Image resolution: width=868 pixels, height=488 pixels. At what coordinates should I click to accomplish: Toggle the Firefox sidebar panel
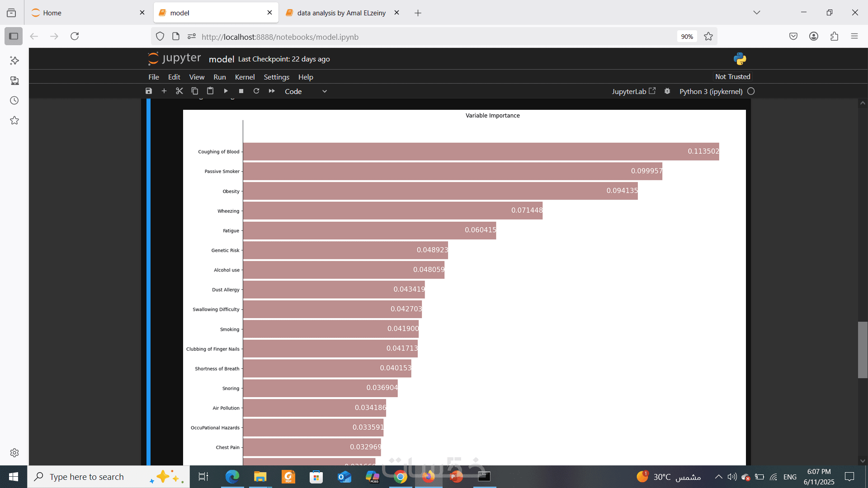(x=14, y=36)
